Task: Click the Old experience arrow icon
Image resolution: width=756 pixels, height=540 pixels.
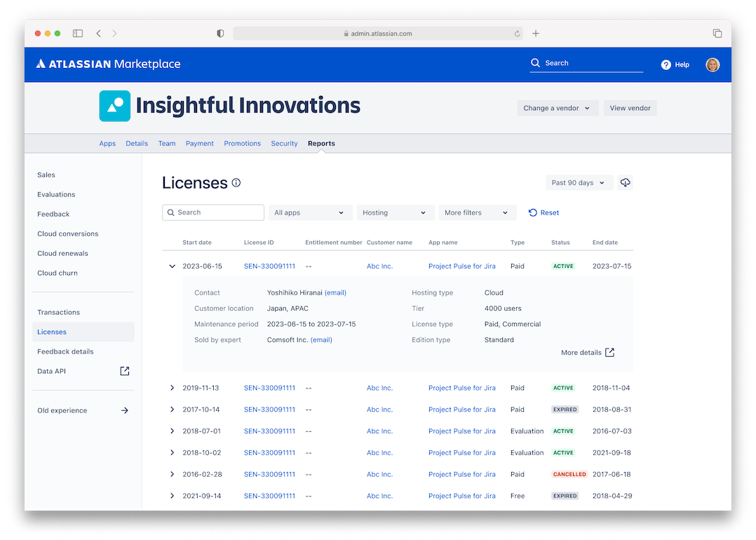Action: pyautogui.click(x=125, y=410)
